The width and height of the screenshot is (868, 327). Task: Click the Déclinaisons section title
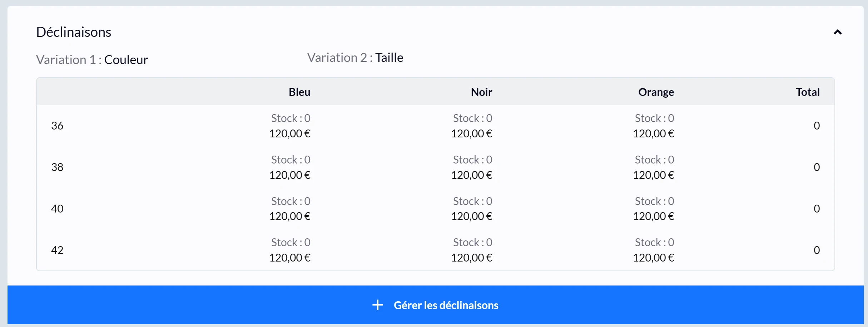tap(74, 32)
